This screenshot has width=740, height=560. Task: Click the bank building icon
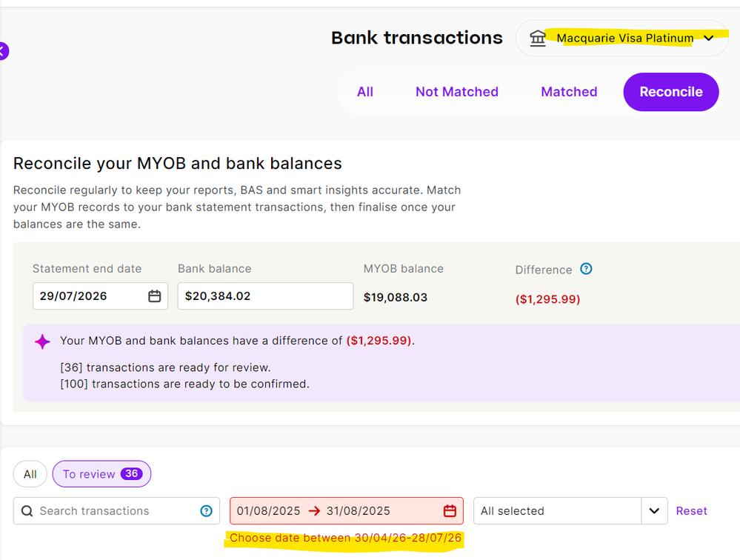538,39
